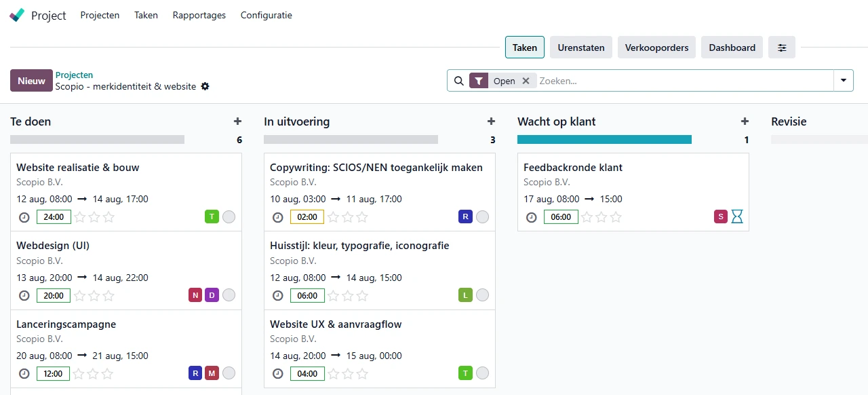868x395 pixels.
Task: Click hourglass status icon on Feedbackronde klant
Action: coord(737,217)
